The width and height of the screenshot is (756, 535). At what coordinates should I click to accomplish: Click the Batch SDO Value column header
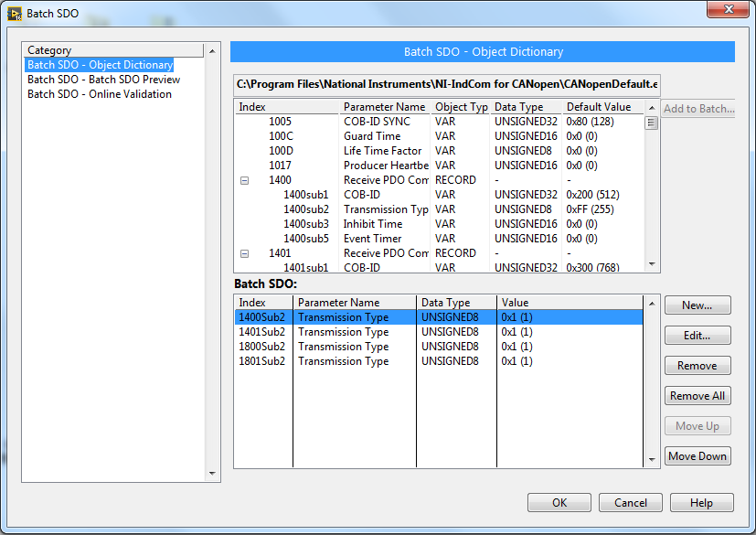(x=570, y=303)
